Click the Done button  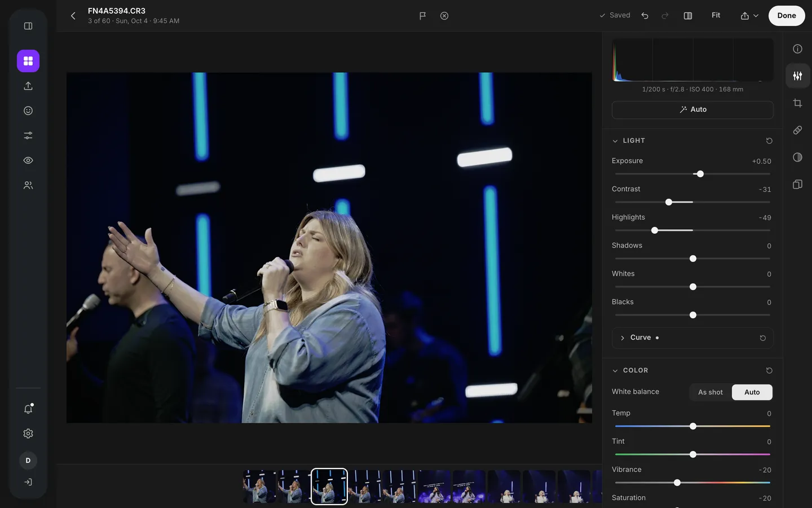coord(787,16)
